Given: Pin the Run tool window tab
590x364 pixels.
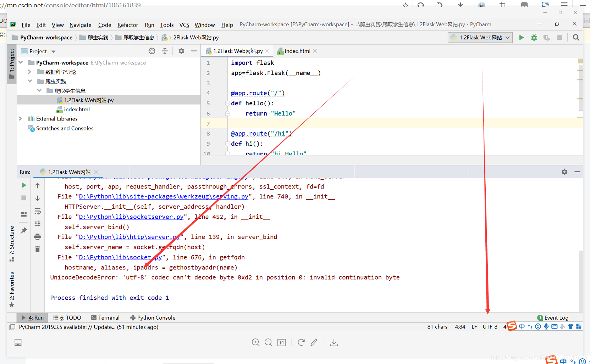Looking at the screenshot, I should pyautogui.click(x=23, y=230).
